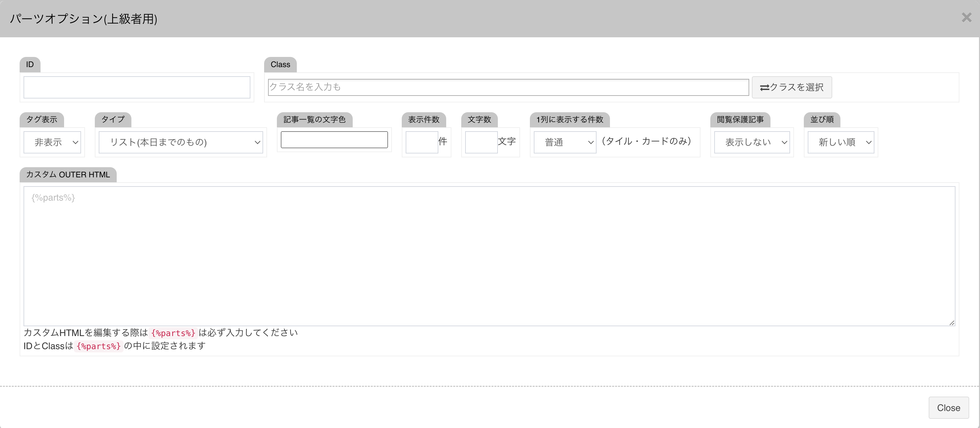980x428 pixels.
Task: Click the パーツオプション(上級者用) dialog title
Action: point(83,18)
